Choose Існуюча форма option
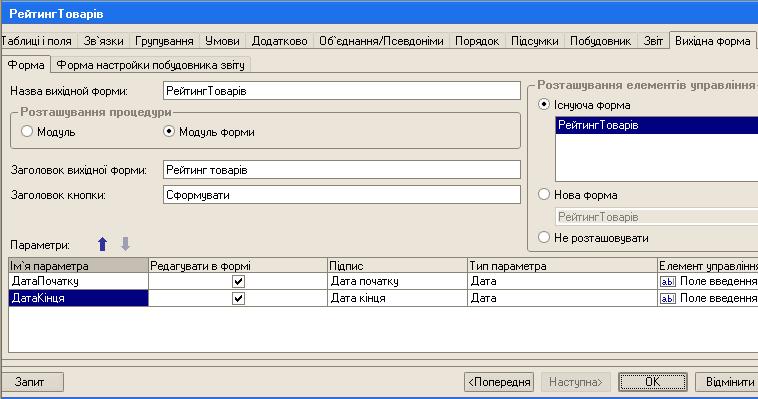 point(544,104)
